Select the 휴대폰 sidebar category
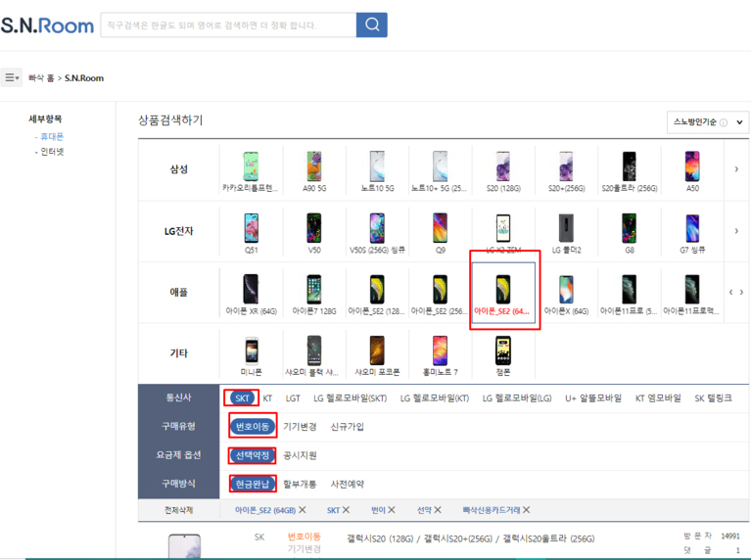The image size is (751, 560). tap(52, 136)
